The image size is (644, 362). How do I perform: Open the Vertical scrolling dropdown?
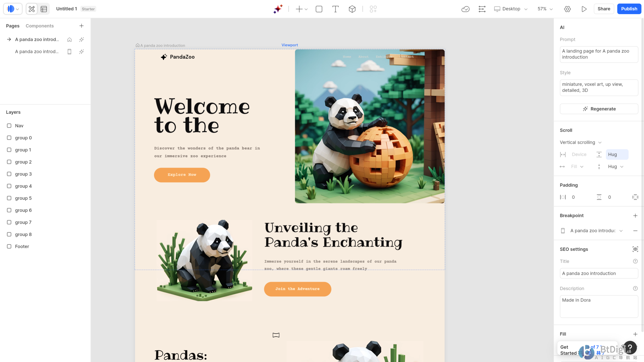click(x=581, y=143)
